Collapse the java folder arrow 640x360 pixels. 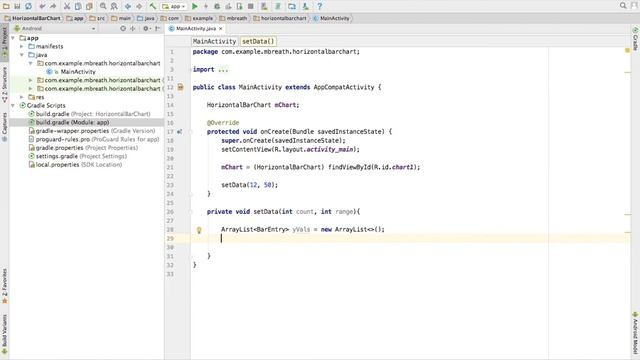coord(22,55)
